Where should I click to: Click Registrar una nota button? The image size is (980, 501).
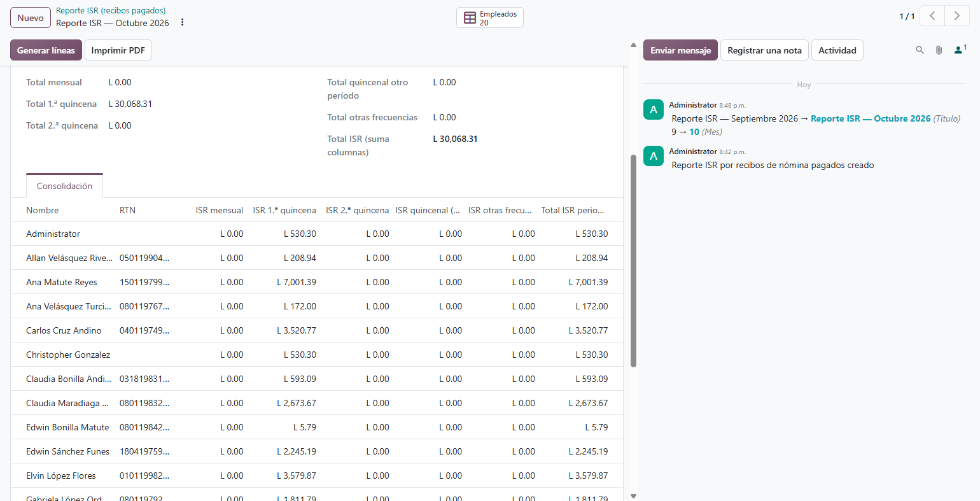pyautogui.click(x=764, y=50)
